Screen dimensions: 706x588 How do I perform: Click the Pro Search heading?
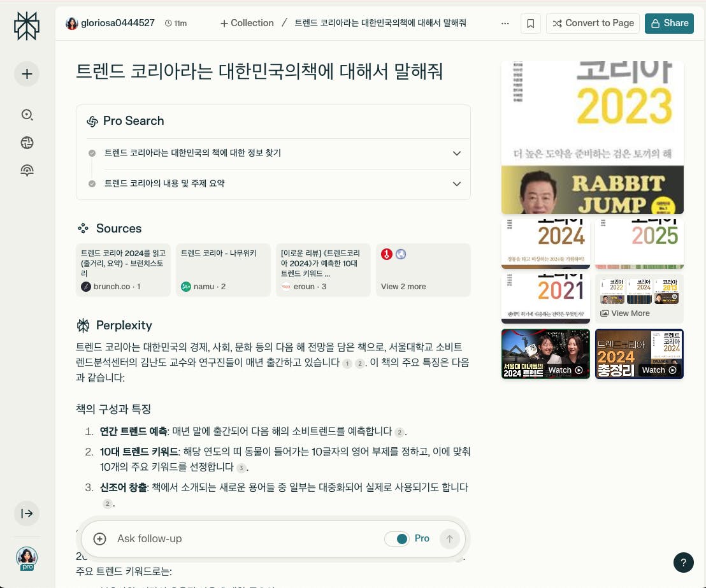(x=133, y=120)
